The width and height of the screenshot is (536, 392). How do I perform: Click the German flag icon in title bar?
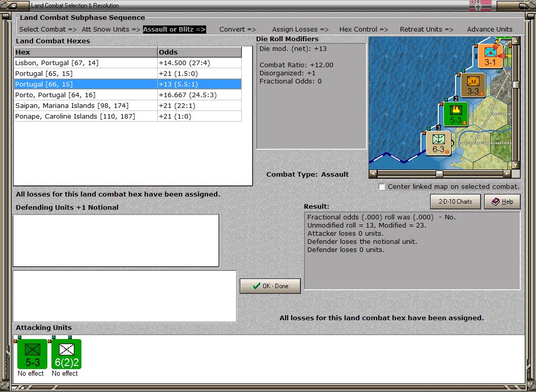coord(480,6)
